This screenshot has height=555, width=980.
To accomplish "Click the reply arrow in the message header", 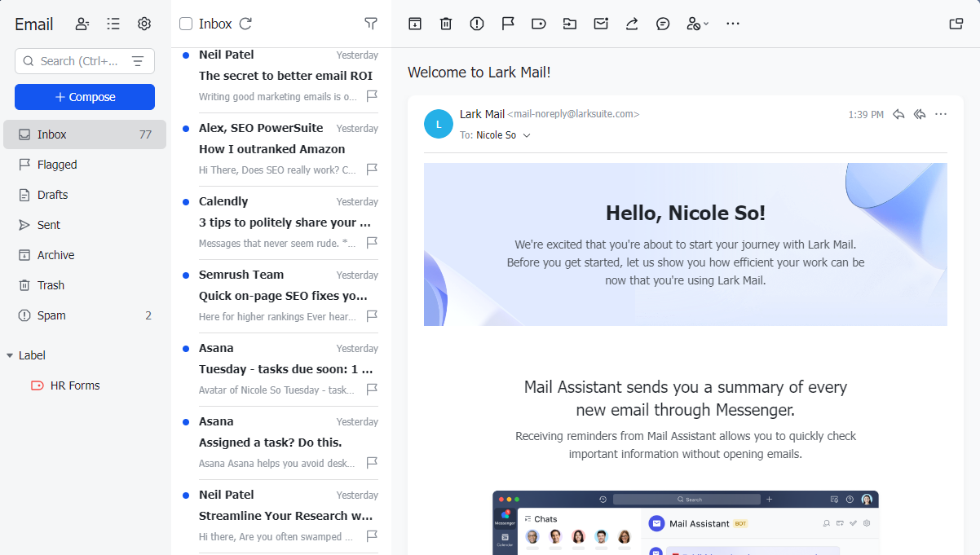I will click(898, 114).
